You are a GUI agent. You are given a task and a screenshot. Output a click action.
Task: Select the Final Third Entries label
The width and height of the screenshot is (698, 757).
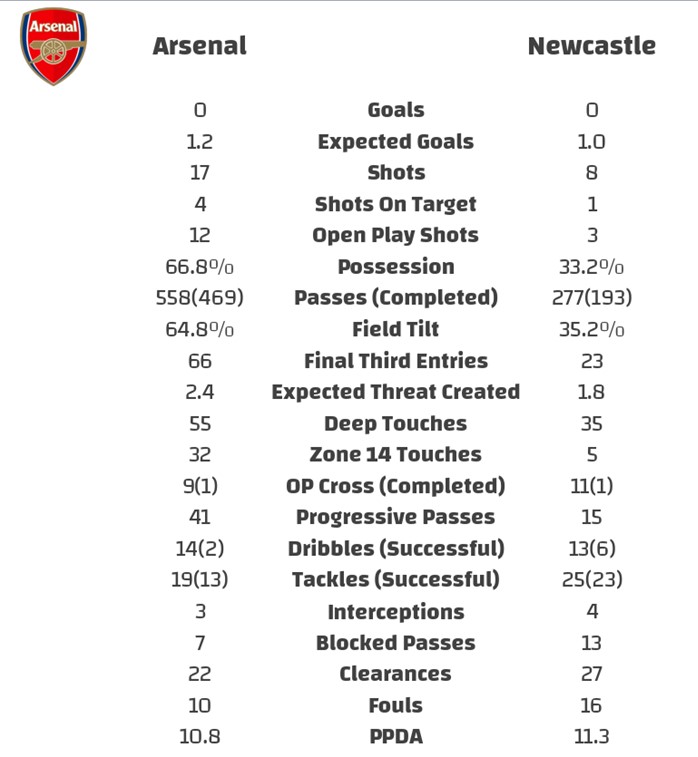click(x=396, y=361)
